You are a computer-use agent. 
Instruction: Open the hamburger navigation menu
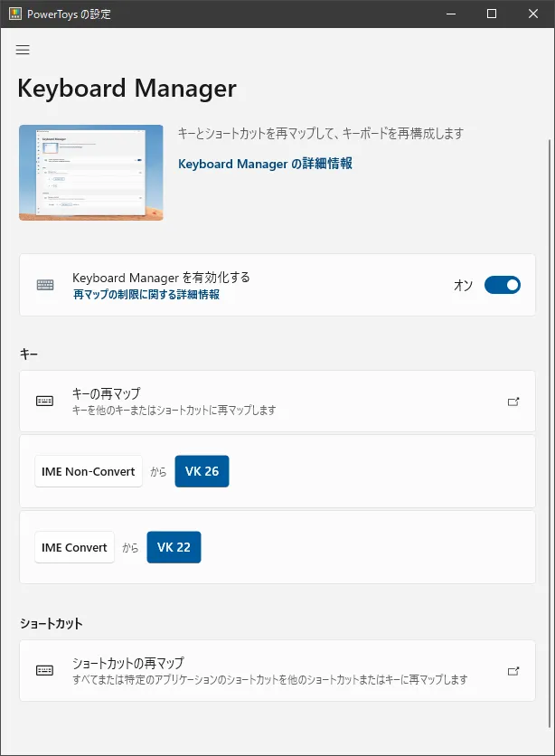coord(23,50)
